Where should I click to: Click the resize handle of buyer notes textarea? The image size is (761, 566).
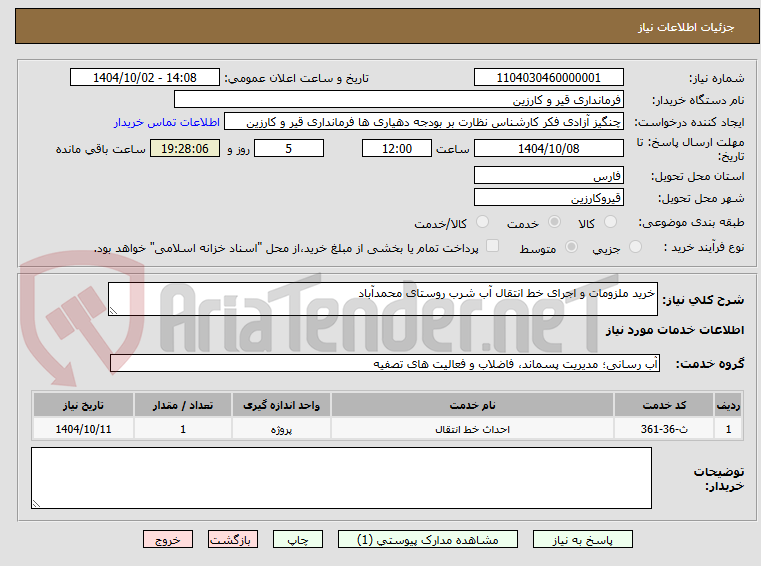pos(36,504)
